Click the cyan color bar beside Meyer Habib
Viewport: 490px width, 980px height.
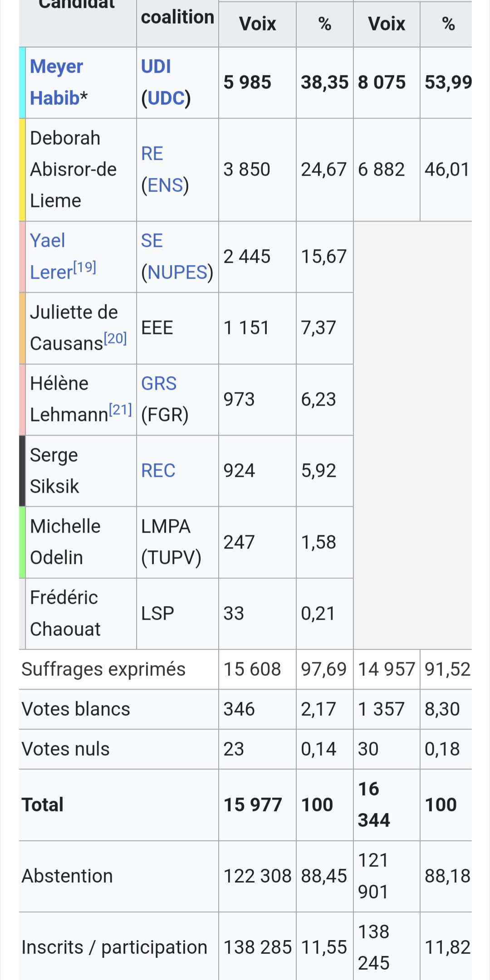(22, 83)
